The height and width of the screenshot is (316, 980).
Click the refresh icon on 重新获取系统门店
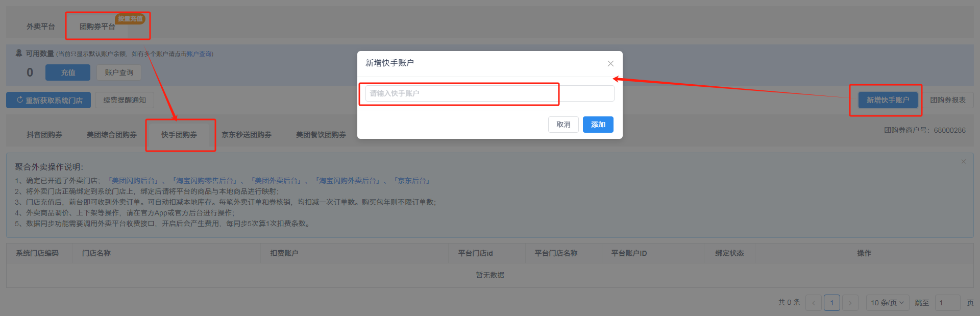coord(20,100)
